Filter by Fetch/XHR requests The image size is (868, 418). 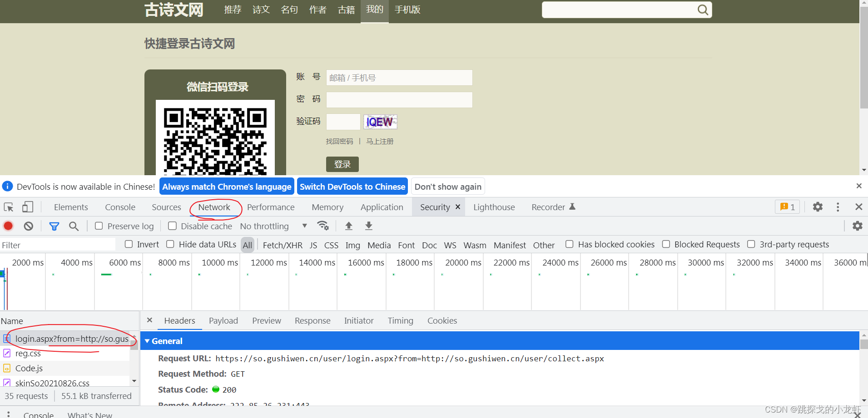[283, 245]
